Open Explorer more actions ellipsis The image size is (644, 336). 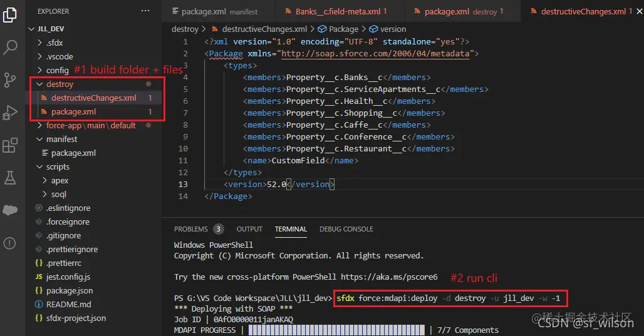tap(145, 11)
